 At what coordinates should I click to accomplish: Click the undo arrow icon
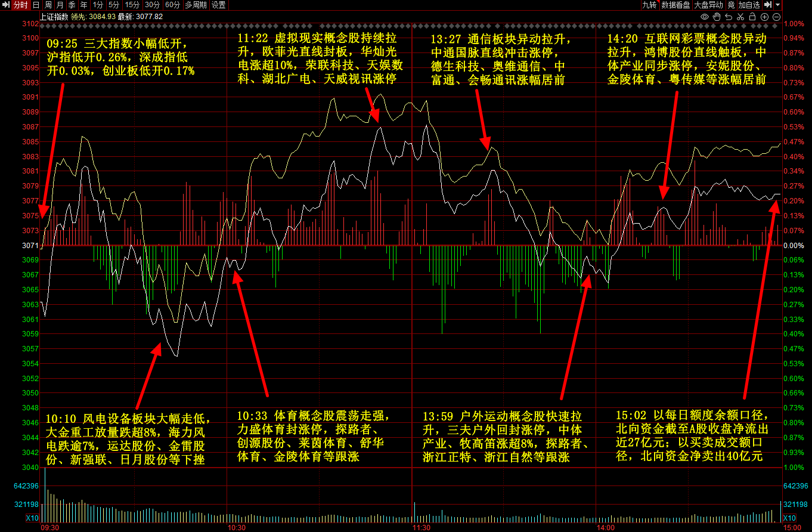tap(729, 17)
